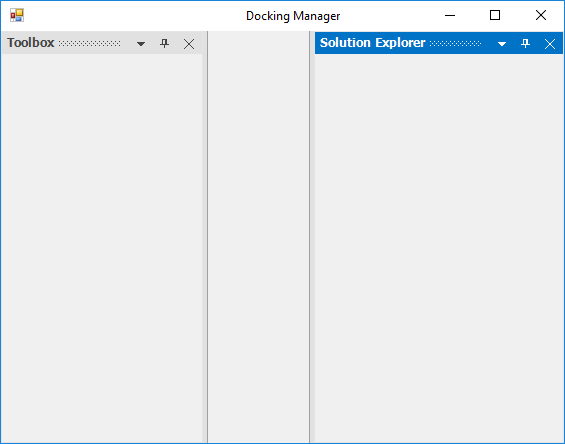Click the Docking Manager app icon
This screenshot has height=444, width=565.
pyautogui.click(x=17, y=15)
